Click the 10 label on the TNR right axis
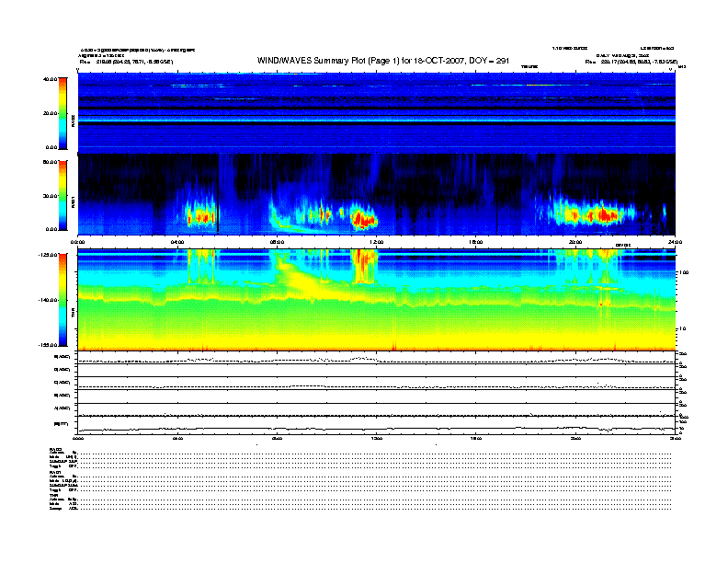This screenshot has width=728, height=563. 684,329
